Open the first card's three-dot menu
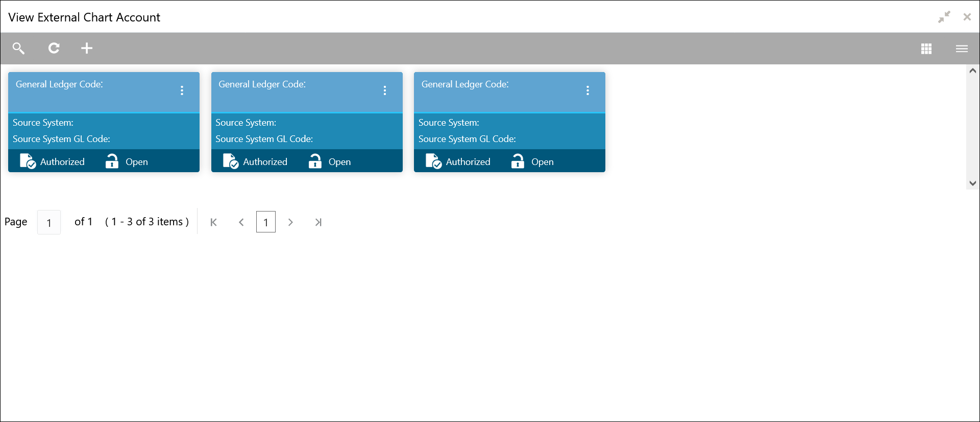 (182, 90)
